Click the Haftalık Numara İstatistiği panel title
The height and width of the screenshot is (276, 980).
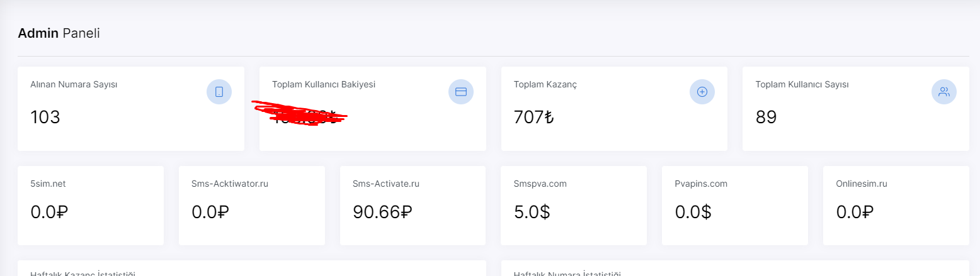tap(567, 273)
